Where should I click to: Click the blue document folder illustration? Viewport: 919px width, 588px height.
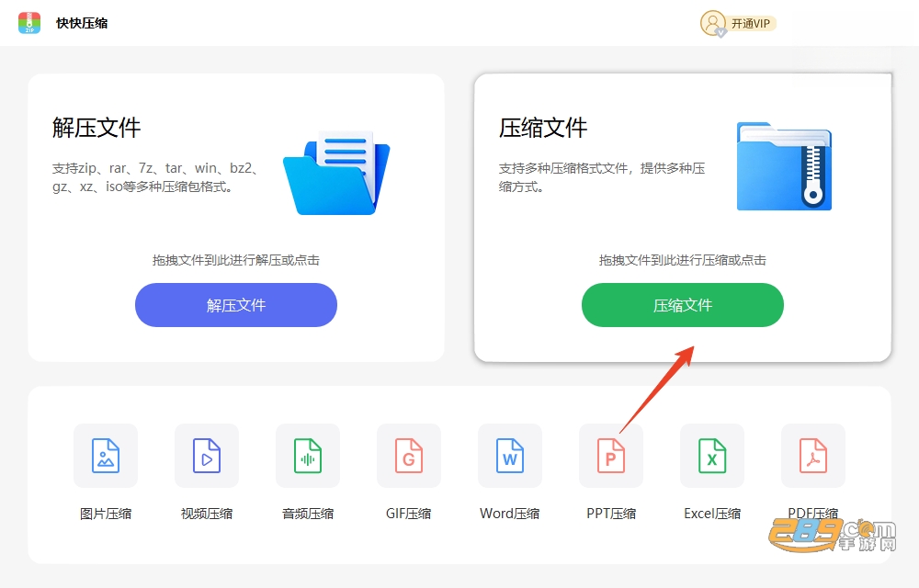pos(336,173)
